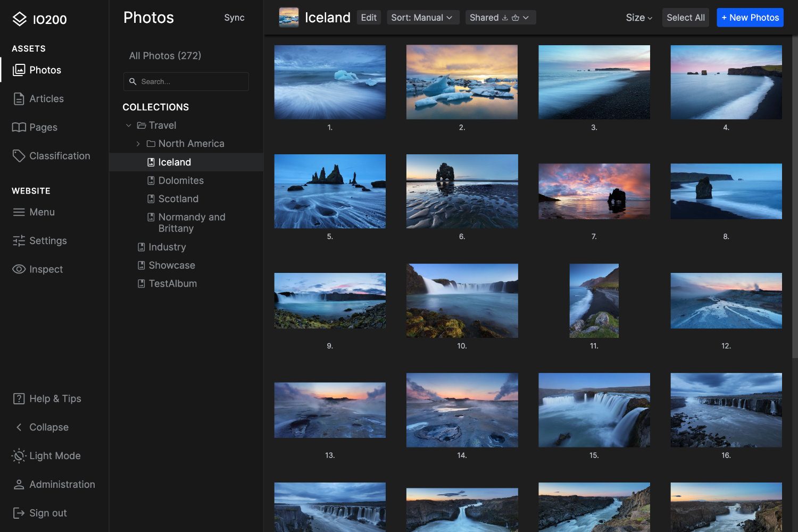Click the Scotland album icon

(151, 199)
